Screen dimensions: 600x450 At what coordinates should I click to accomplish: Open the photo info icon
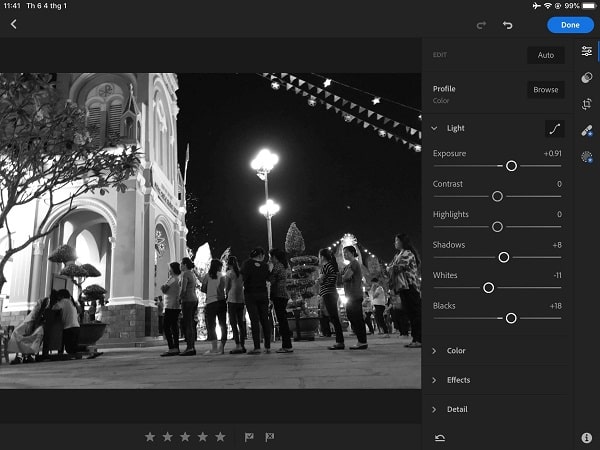[x=587, y=437]
